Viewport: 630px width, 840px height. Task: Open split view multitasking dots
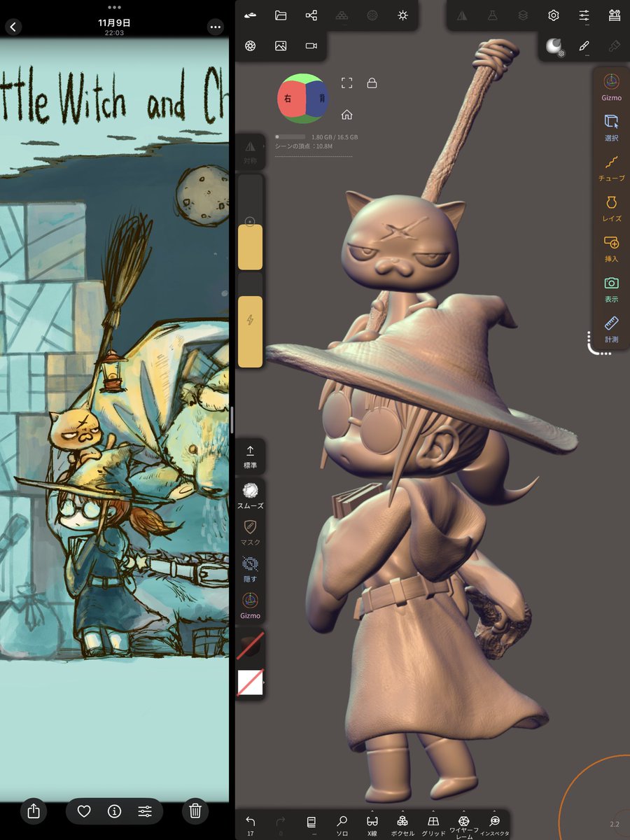tap(114, 7)
